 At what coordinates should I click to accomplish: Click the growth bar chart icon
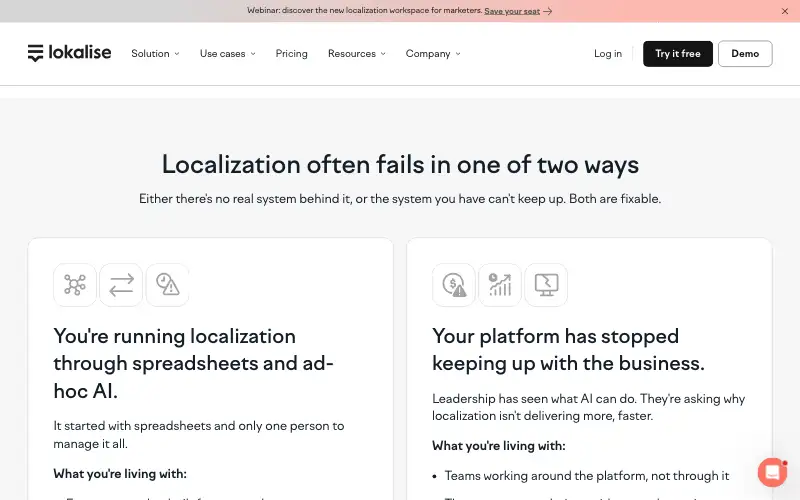pos(500,285)
